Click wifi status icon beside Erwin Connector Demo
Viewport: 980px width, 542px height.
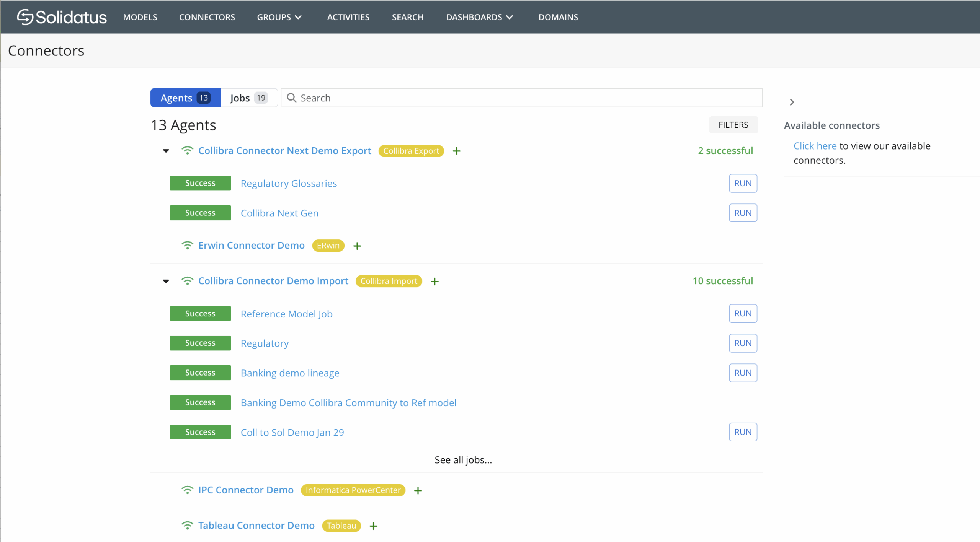[187, 246]
